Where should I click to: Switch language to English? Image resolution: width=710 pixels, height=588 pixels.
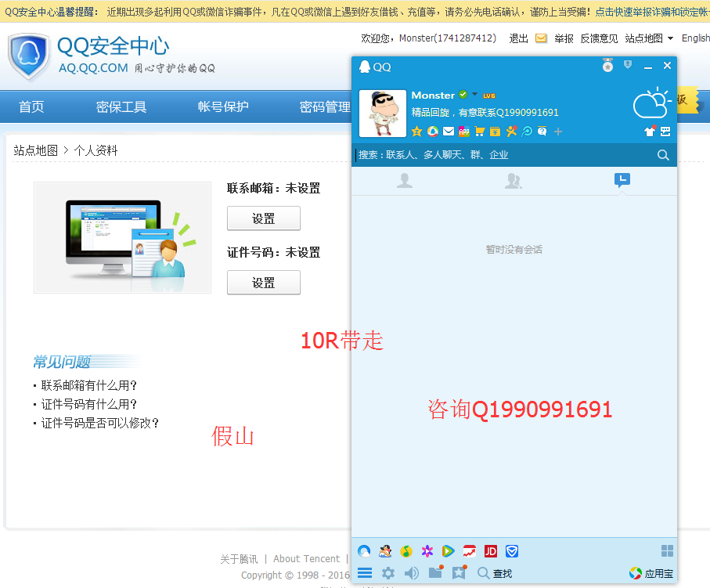[x=695, y=38]
